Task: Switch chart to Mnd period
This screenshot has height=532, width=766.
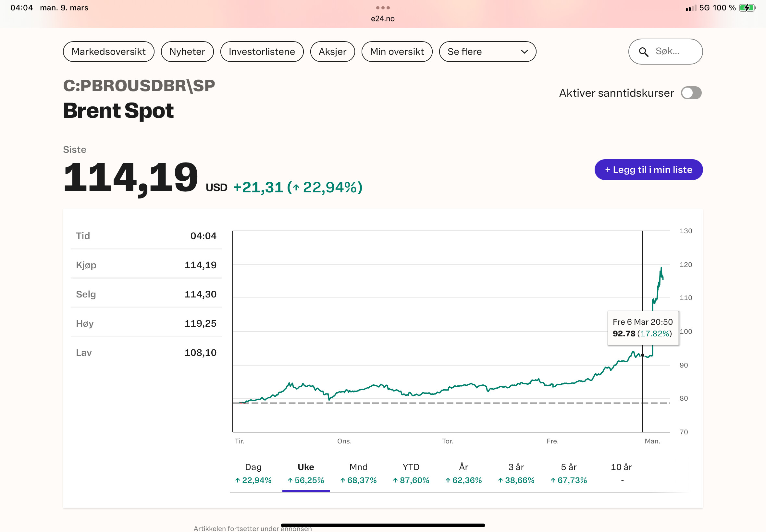Action: point(358,473)
